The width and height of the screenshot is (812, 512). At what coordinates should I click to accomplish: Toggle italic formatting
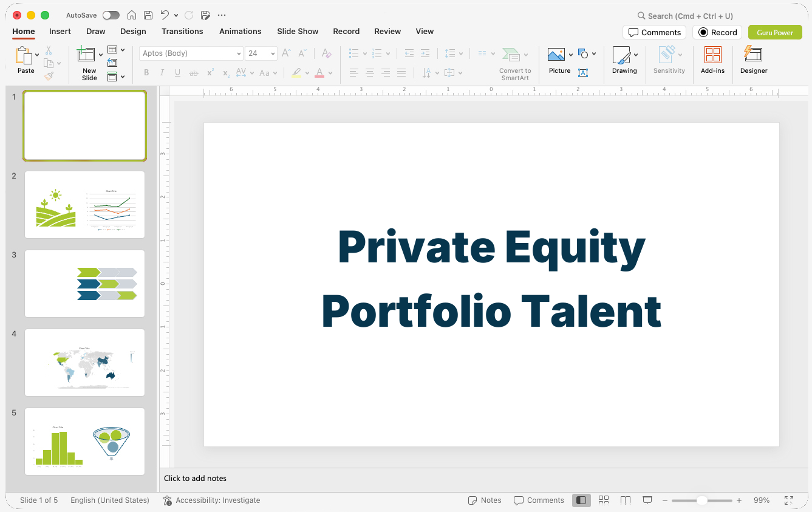point(162,73)
